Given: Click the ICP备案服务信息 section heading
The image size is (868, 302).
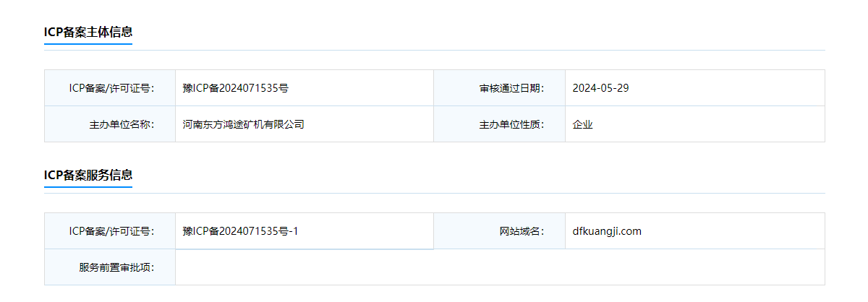Looking at the screenshot, I should click(88, 175).
